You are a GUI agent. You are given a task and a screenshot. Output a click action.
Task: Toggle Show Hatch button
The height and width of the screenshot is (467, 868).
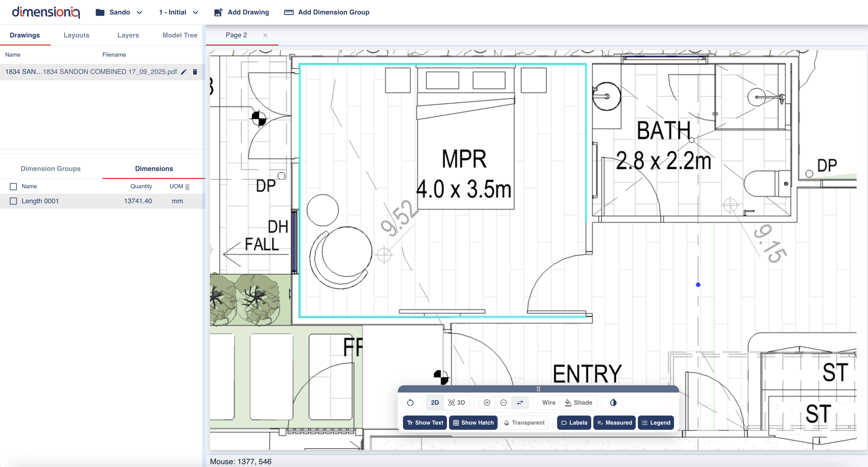(x=473, y=423)
